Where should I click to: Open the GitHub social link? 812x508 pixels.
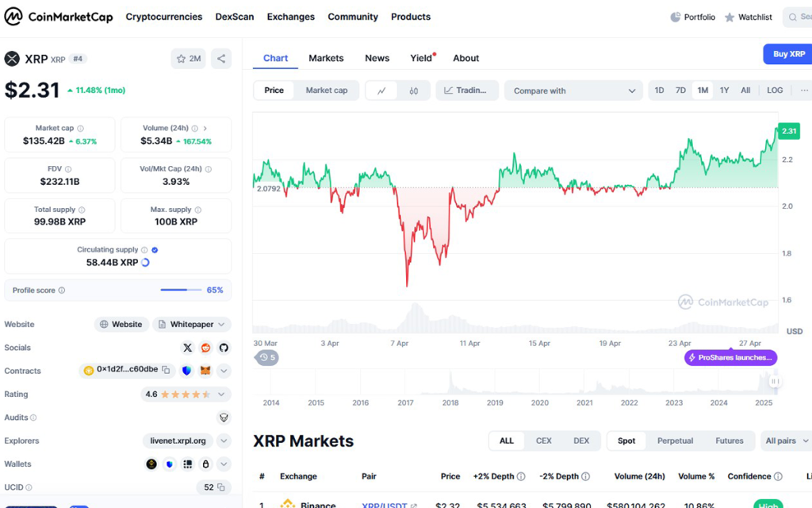point(224,348)
